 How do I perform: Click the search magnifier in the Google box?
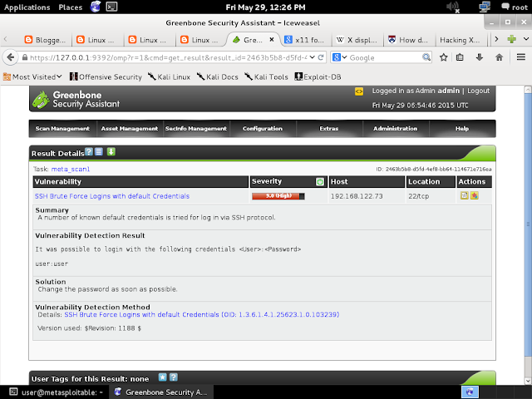click(x=426, y=57)
